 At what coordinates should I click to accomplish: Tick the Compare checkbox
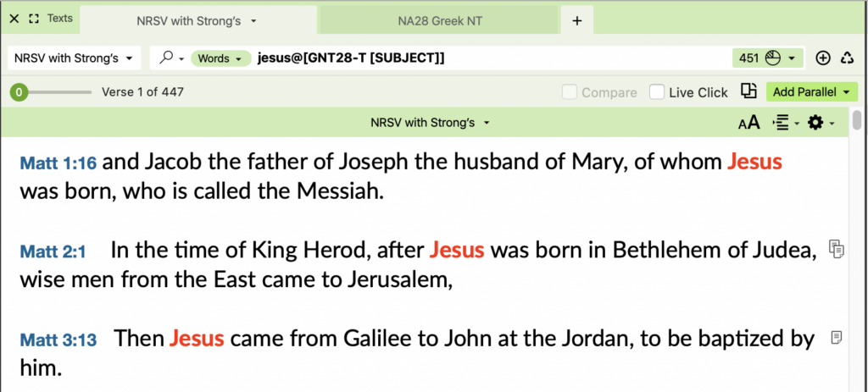[x=570, y=92]
